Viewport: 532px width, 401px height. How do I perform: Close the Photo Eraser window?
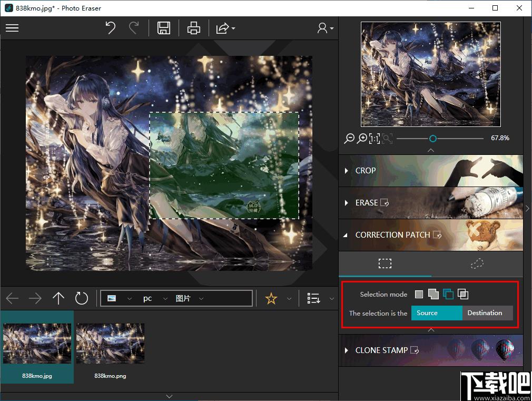click(x=519, y=8)
